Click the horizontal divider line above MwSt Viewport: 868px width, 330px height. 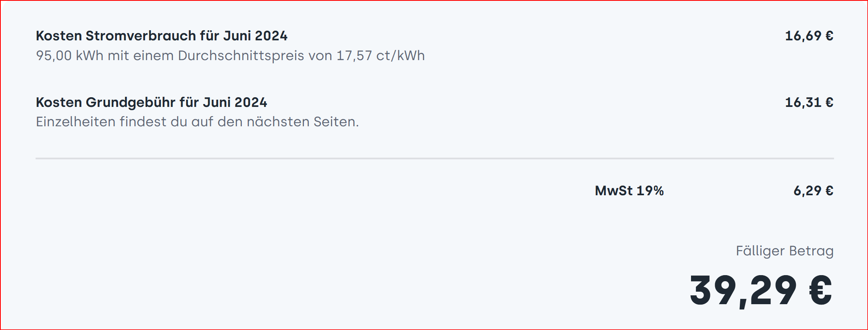coord(435,159)
